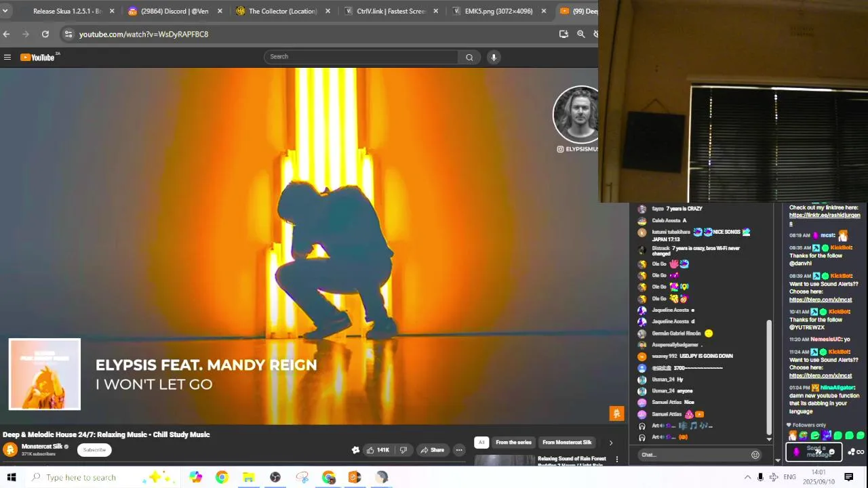This screenshot has height=488, width=868.
Task: Switch to Release Skua 1.2.5.1 tab
Action: (x=67, y=11)
